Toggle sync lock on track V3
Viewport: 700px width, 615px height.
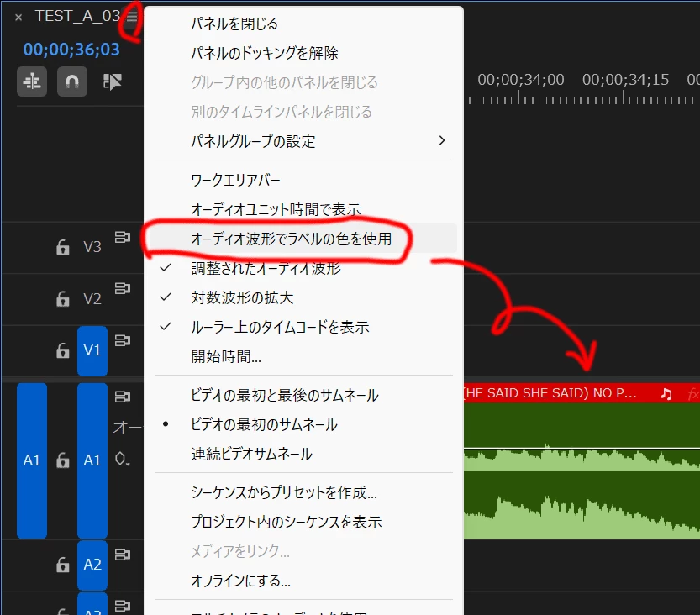(123, 237)
